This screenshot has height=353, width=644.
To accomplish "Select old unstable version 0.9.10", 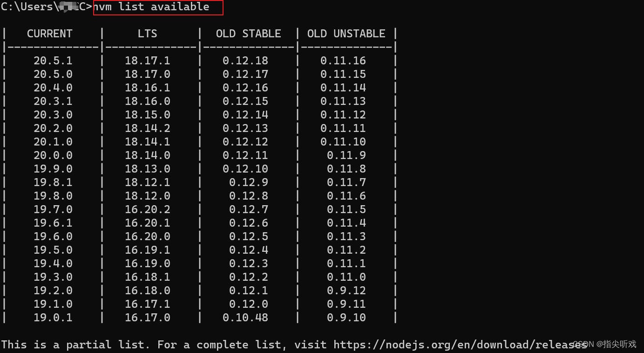I will (x=346, y=318).
